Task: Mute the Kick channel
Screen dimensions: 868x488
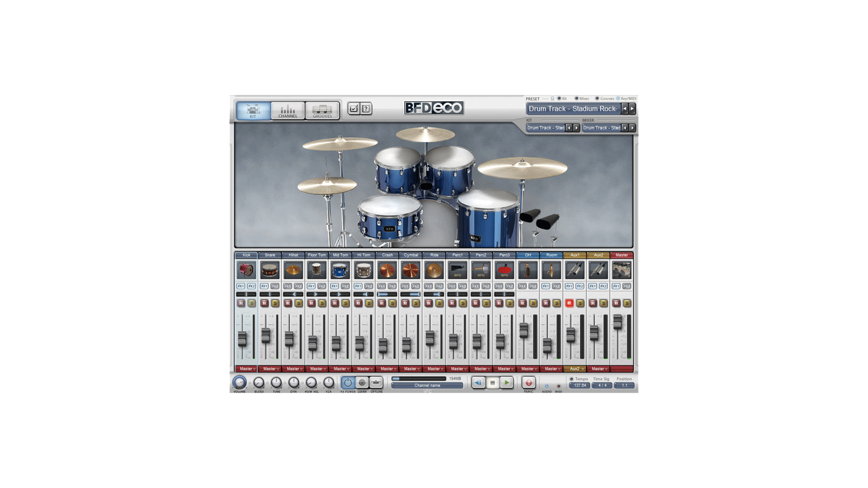Action: coord(241,303)
